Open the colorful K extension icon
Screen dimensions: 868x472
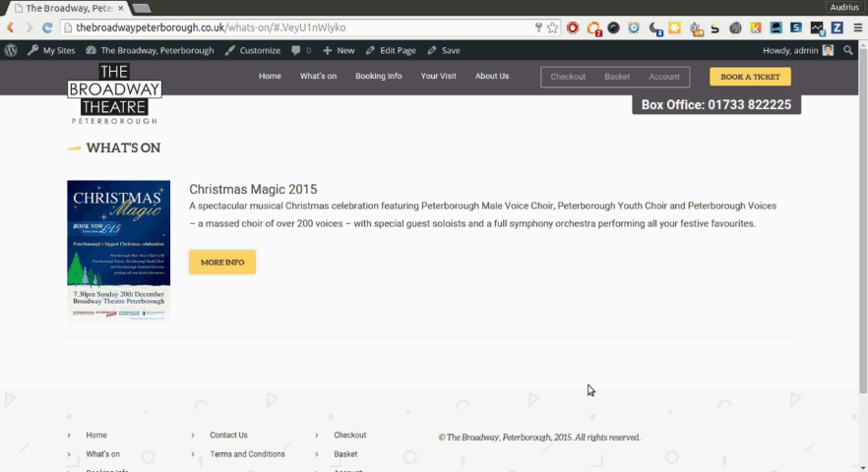point(756,28)
